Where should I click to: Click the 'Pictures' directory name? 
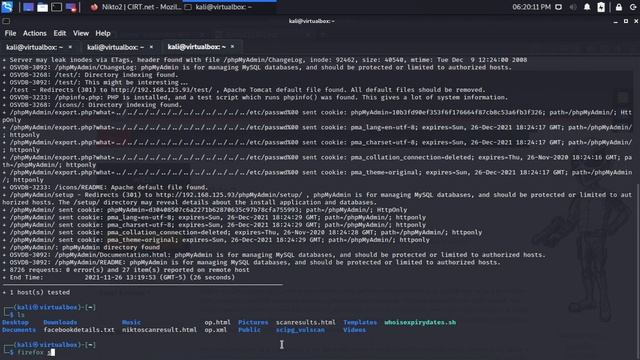click(253, 322)
